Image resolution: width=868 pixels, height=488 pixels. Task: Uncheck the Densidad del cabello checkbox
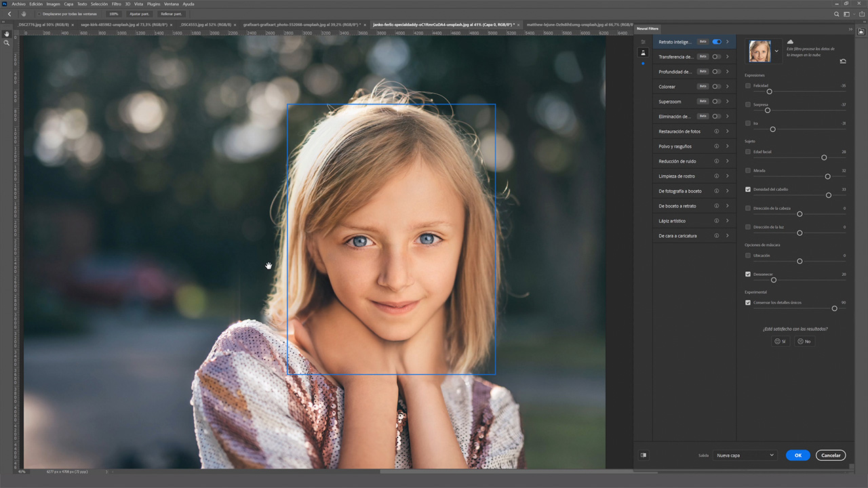[748, 189]
